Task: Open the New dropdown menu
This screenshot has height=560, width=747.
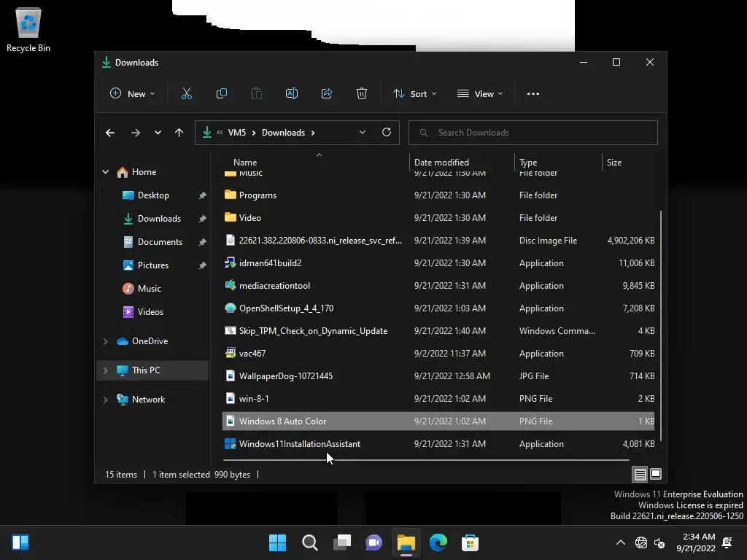Action: point(133,94)
